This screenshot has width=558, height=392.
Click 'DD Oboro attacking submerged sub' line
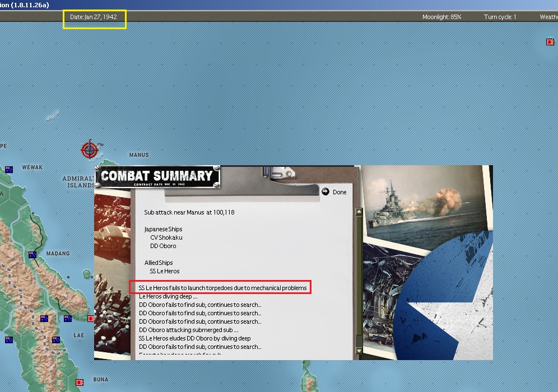pyautogui.click(x=189, y=330)
